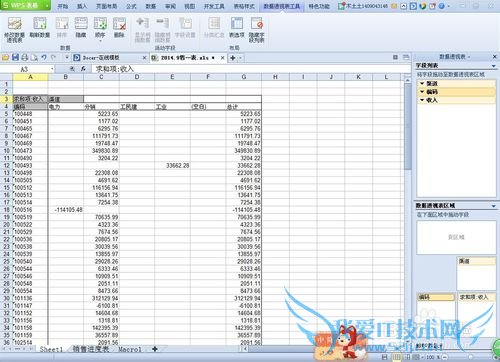Expand the 数据透视表 pane title dropdown
This screenshot has width=500, height=362.
469,57
